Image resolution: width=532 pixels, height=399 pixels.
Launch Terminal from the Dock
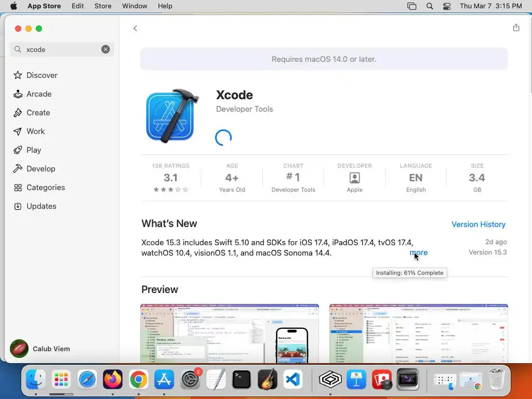pyautogui.click(x=242, y=379)
